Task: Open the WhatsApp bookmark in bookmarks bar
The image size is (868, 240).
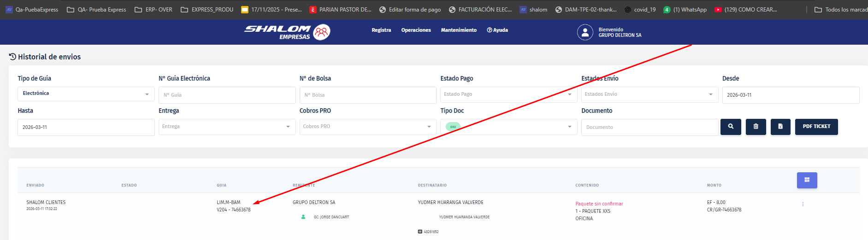Action: click(x=685, y=10)
